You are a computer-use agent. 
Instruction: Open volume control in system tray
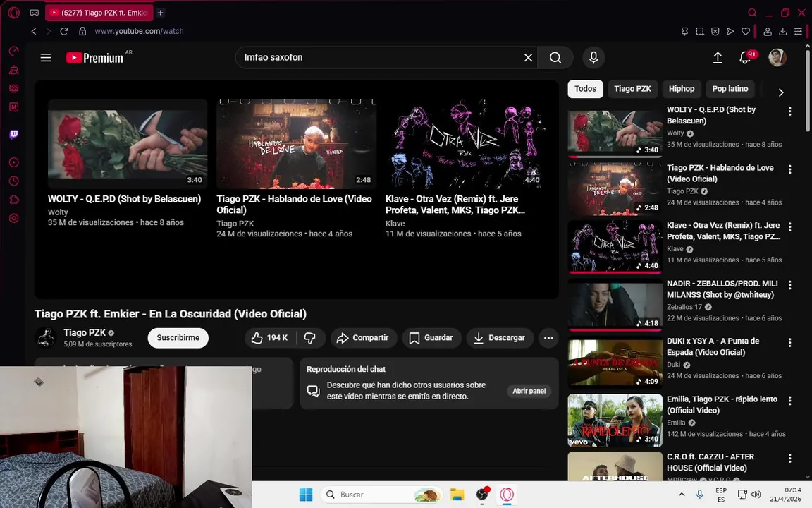(756, 495)
